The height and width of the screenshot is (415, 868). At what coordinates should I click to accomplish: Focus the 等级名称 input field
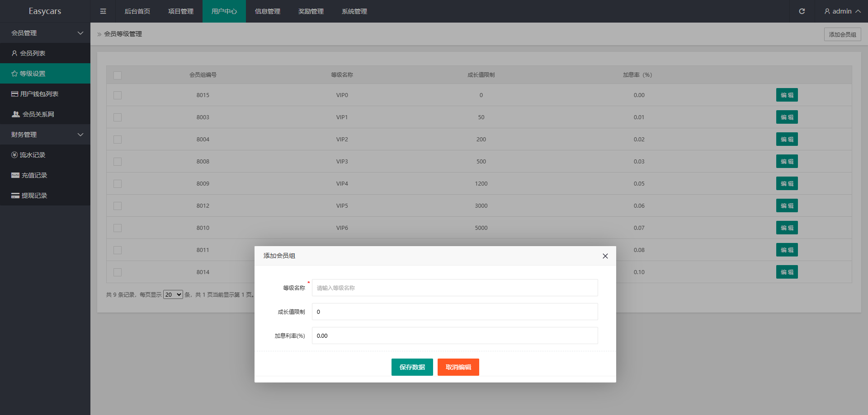tap(454, 288)
